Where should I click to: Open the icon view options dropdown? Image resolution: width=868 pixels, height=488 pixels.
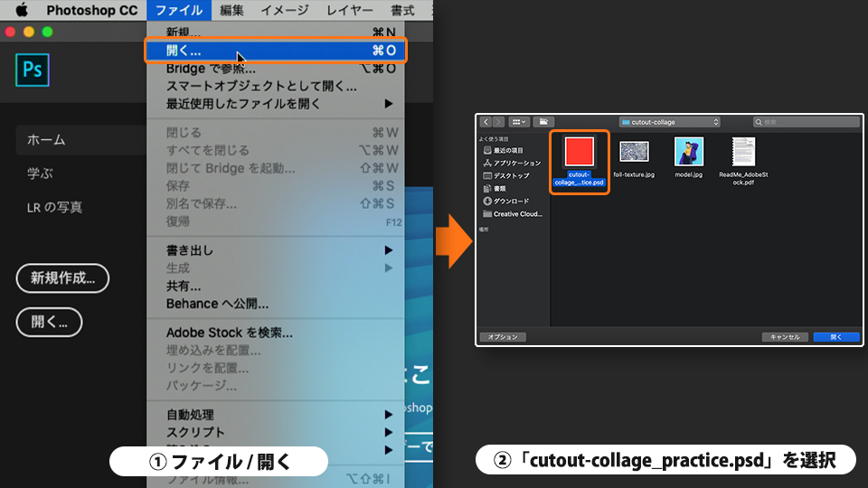519,122
